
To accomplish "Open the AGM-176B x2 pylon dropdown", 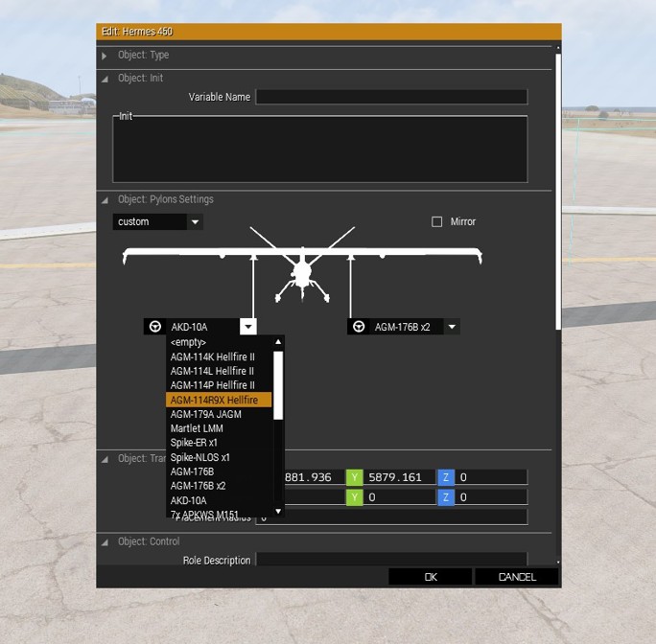I will point(452,327).
